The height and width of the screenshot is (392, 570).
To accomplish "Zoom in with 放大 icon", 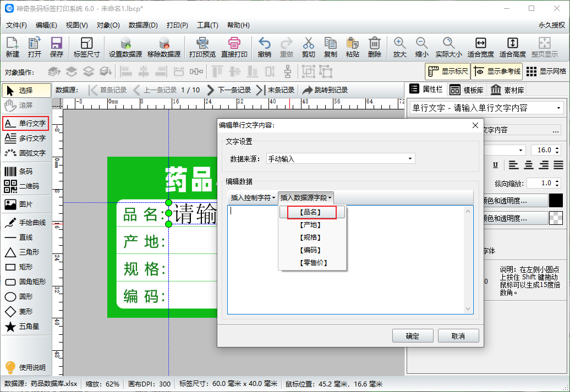I will coord(399,47).
